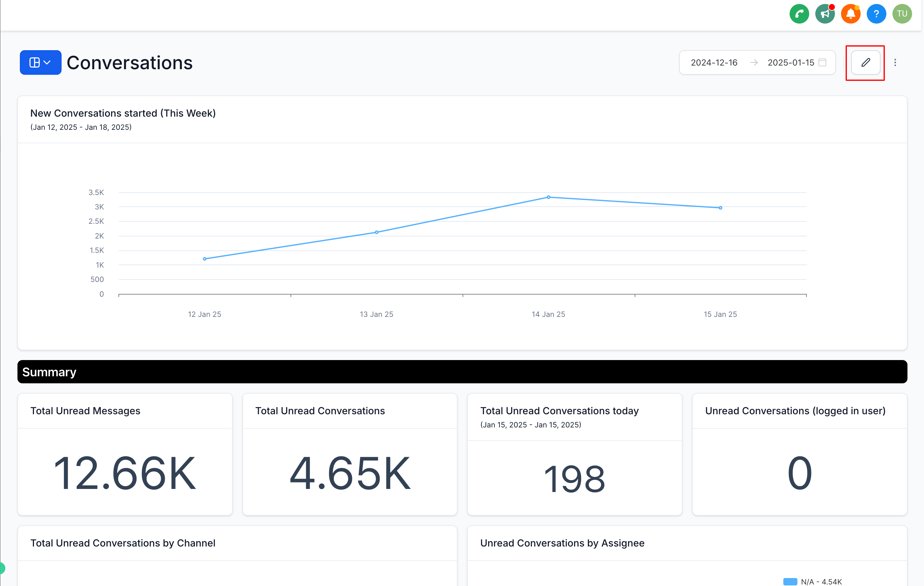Open the Total Unread Conversations 4.65K card

pyautogui.click(x=350, y=473)
